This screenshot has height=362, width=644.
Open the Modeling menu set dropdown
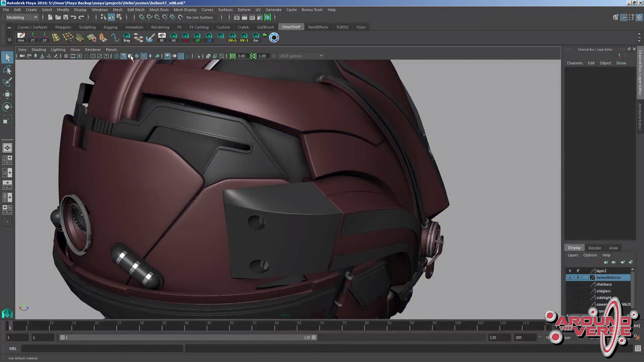[22, 17]
